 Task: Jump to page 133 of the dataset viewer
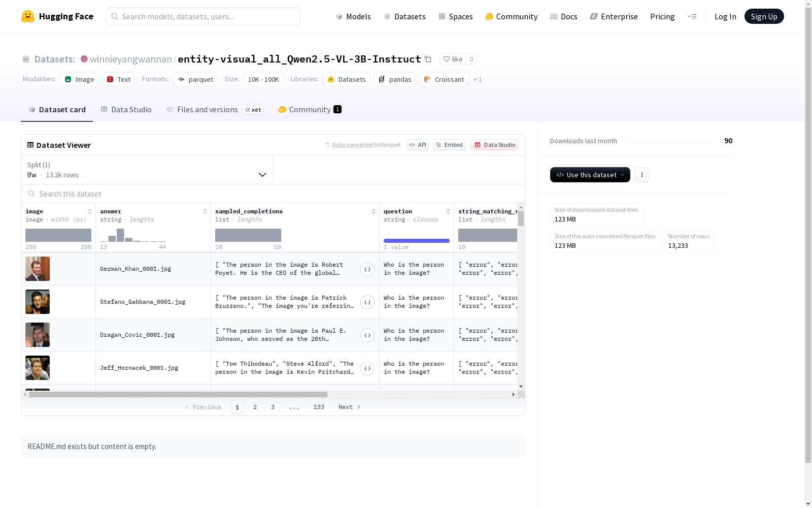[319, 407]
